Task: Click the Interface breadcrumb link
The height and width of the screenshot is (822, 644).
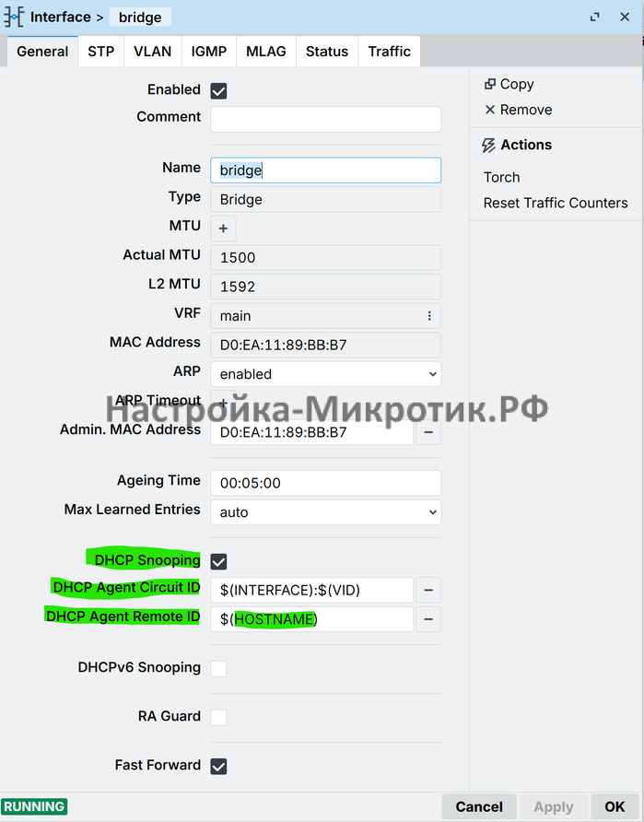Action: tap(60, 17)
